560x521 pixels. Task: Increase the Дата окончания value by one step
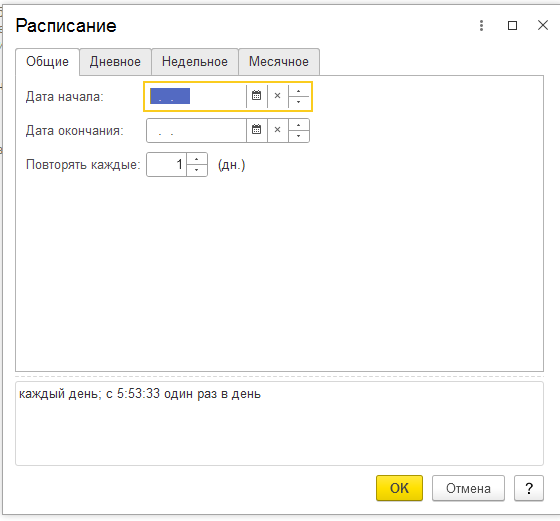(299, 125)
